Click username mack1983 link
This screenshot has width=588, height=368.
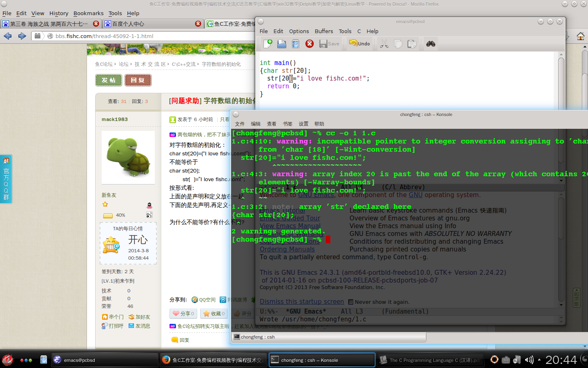pos(115,119)
